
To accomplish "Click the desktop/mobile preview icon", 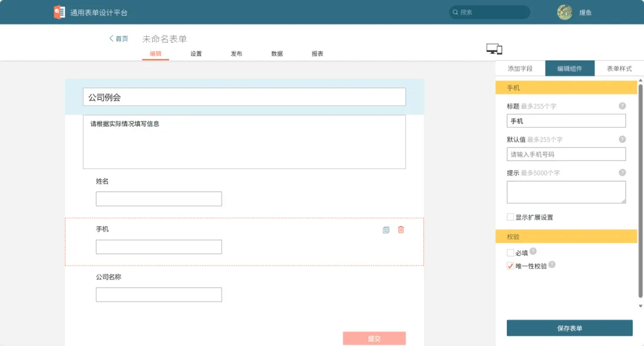I will (494, 49).
